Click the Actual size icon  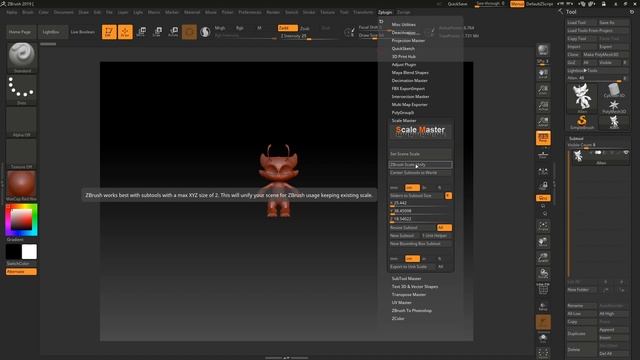[x=543, y=106]
